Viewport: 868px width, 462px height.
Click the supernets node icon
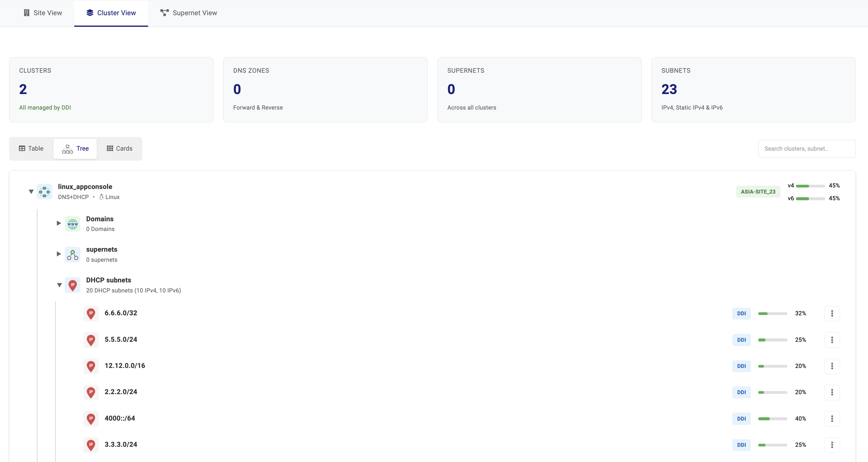pyautogui.click(x=73, y=254)
